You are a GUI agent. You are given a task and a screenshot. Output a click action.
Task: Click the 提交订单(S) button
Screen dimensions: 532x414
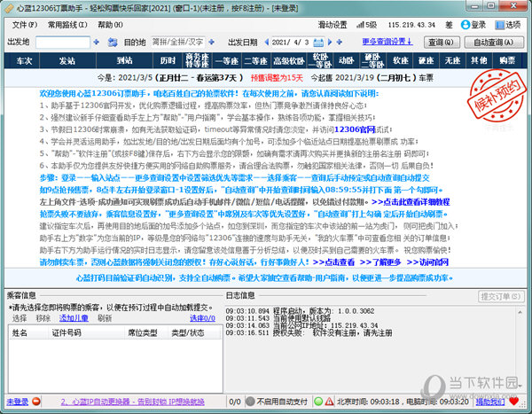coord(501,297)
